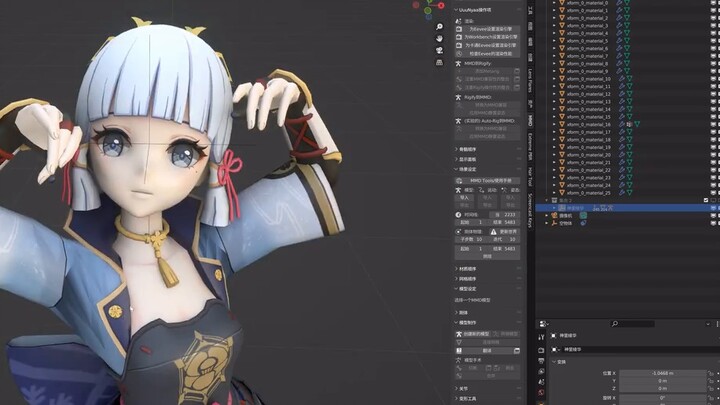Click the object name field in properties editor
The image size is (720, 405).
(641, 349)
